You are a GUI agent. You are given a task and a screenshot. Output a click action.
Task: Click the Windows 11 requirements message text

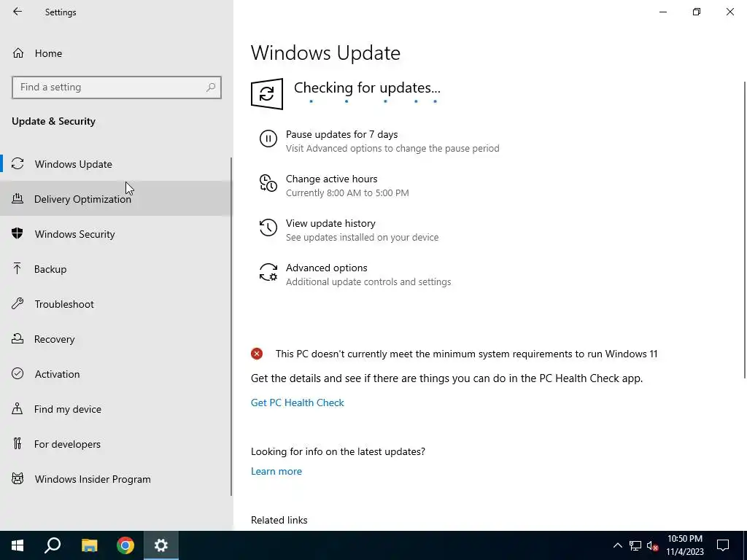(466, 354)
